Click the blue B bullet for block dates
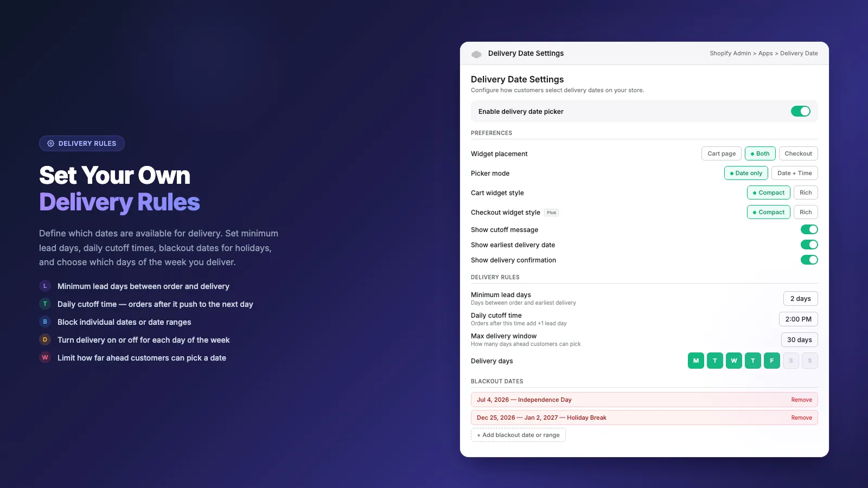This screenshot has width=868, height=488. (45, 322)
